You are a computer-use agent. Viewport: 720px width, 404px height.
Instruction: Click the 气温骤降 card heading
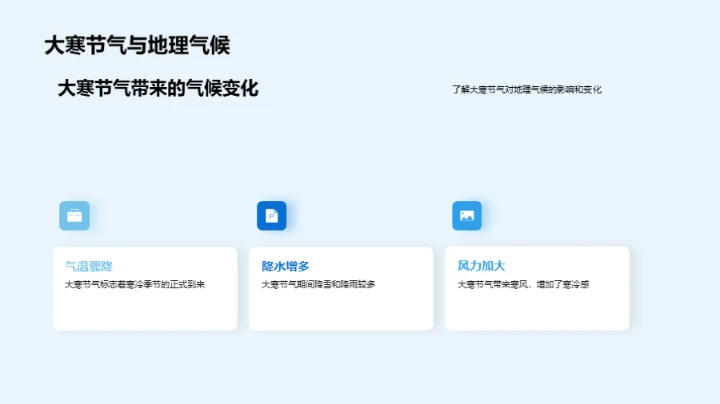[89, 266]
